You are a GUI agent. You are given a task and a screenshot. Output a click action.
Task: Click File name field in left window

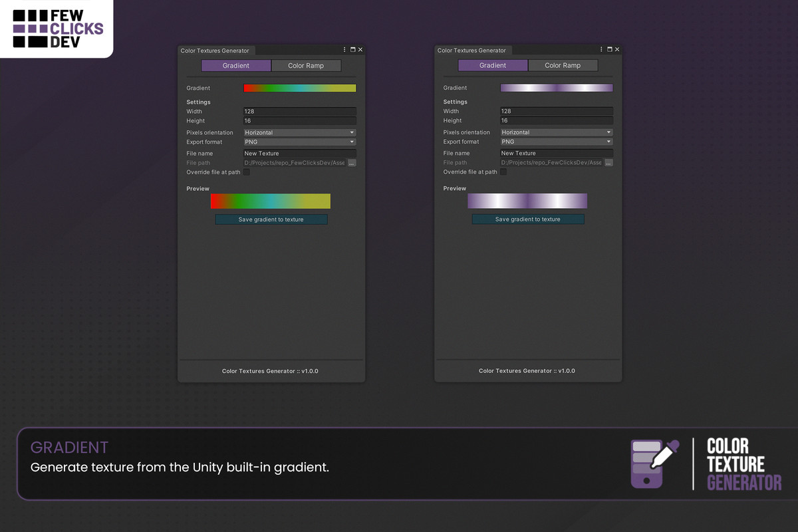pos(300,154)
